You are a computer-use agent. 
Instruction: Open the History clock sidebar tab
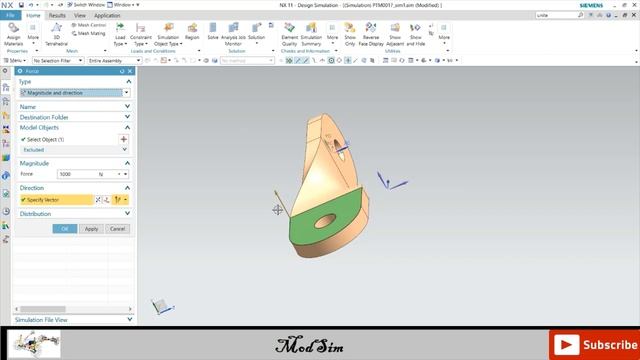(x=6, y=211)
